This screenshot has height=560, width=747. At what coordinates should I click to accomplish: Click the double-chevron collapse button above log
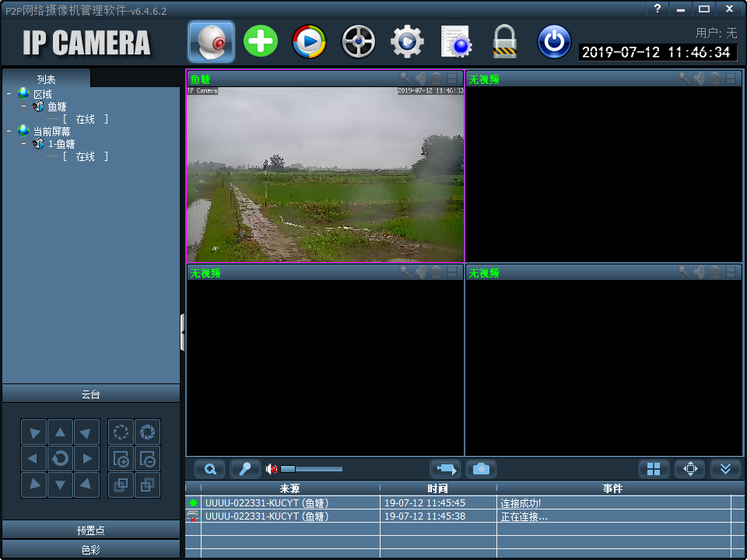pyautogui.click(x=725, y=469)
